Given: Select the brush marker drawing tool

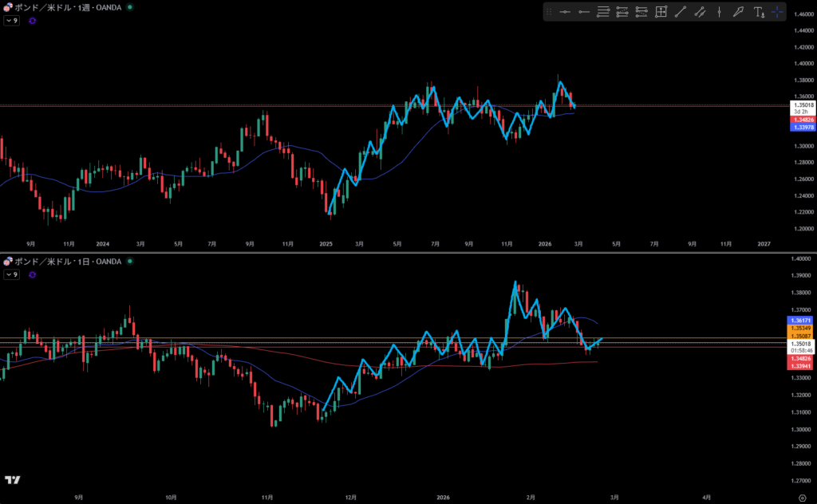Looking at the screenshot, I should (x=738, y=12).
